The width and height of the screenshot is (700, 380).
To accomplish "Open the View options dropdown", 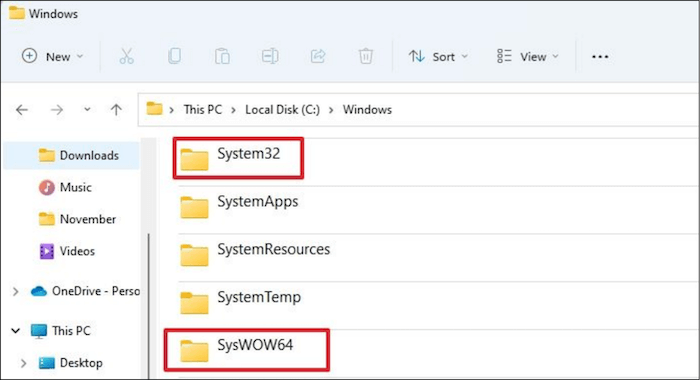I will (528, 57).
